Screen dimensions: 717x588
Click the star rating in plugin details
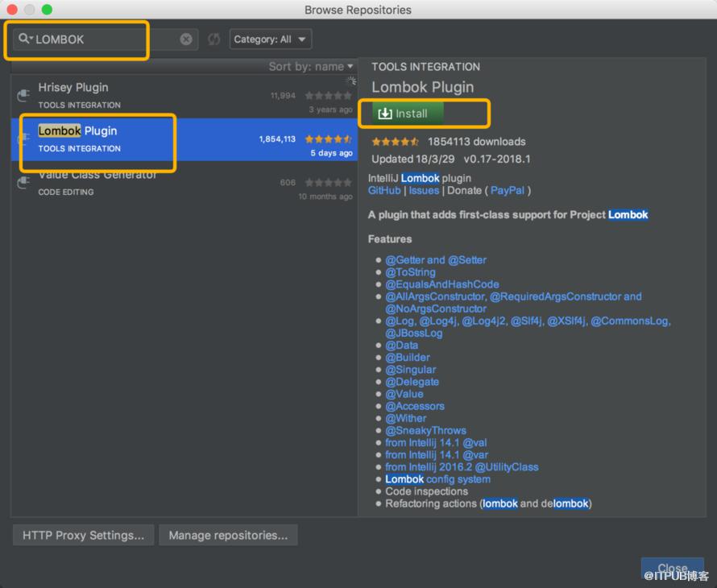(395, 142)
